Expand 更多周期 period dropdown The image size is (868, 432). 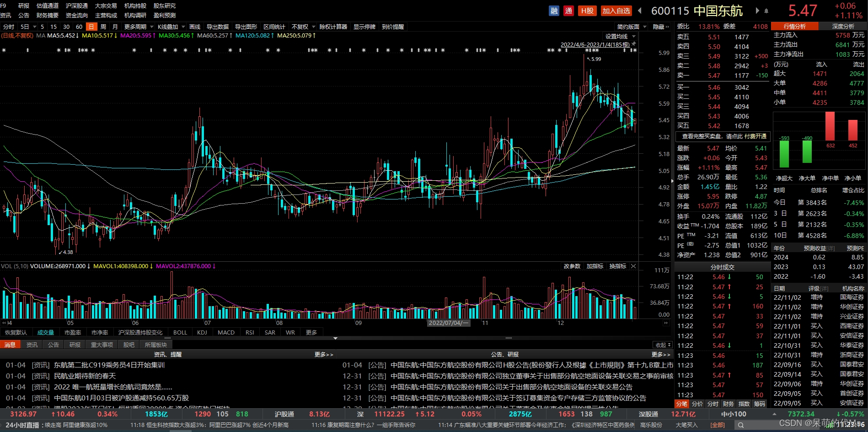tap(139, 27)
